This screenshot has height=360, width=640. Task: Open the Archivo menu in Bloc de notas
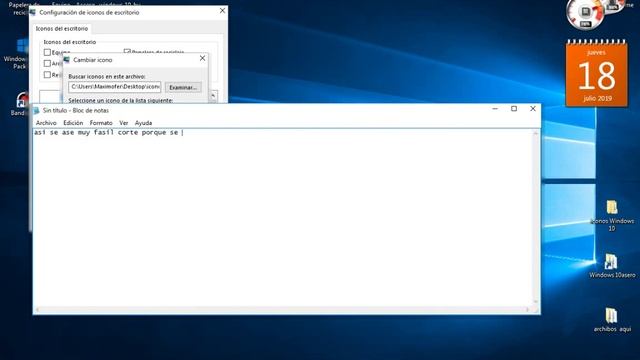(46, 123)
